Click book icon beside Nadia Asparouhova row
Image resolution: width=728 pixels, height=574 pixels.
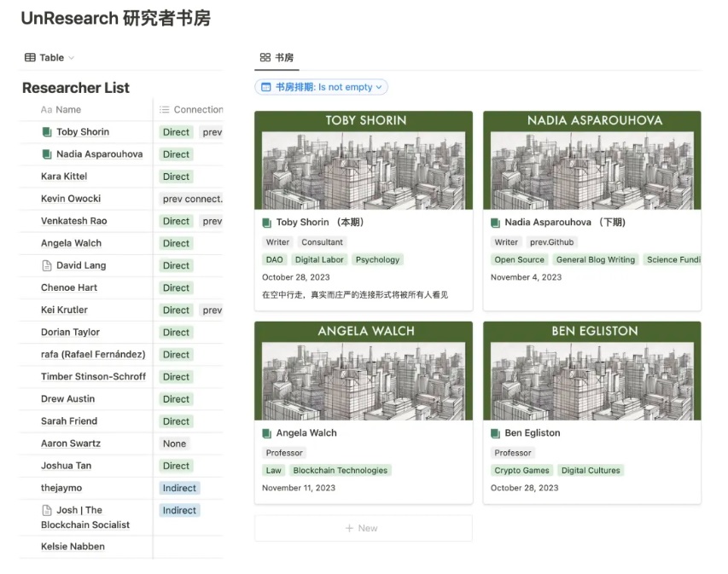[47, 154]
